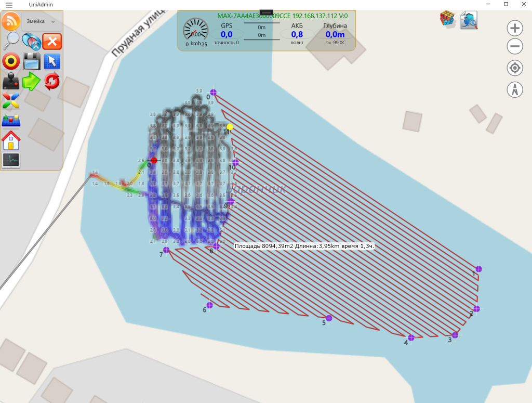Click the red X delete button
This screenshot has width=532, height=403.
(52, 41)
